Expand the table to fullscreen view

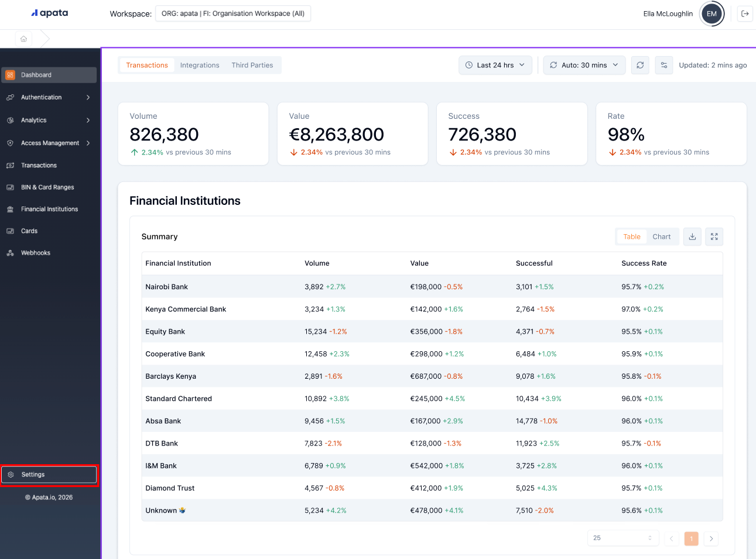[714, 236]
